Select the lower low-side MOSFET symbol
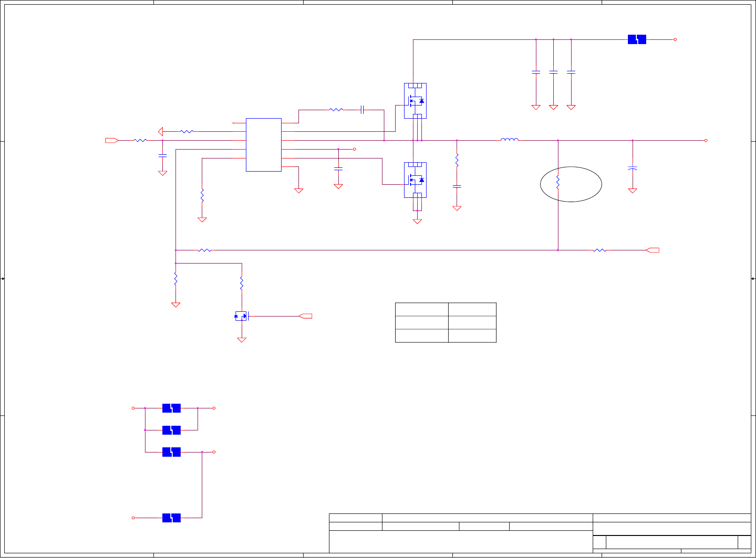 [415, 180]
